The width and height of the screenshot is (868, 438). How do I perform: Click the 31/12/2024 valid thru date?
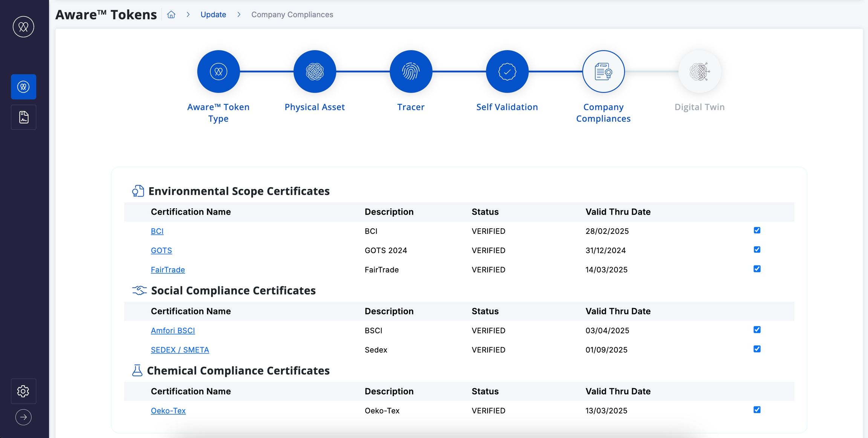tap(605, 250)
